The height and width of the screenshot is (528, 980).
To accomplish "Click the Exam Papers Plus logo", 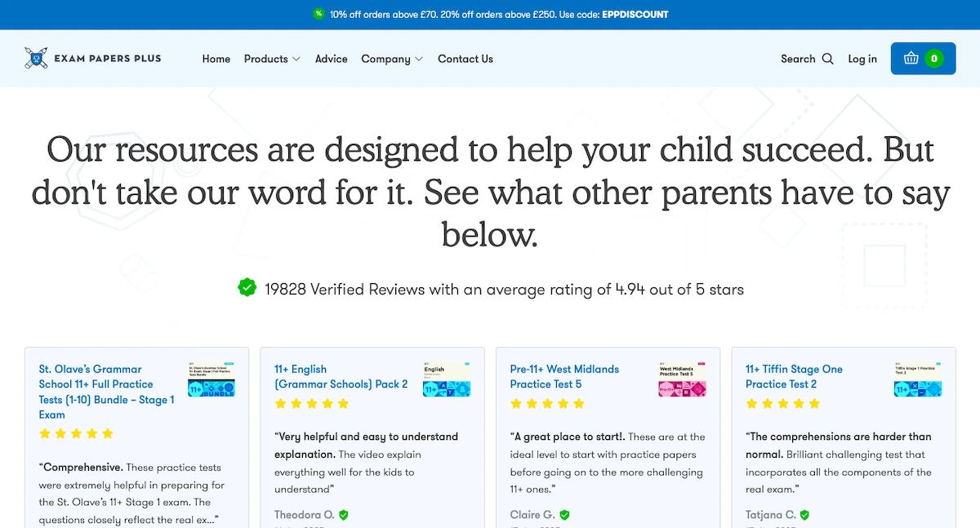I will (x=93, y=59).
